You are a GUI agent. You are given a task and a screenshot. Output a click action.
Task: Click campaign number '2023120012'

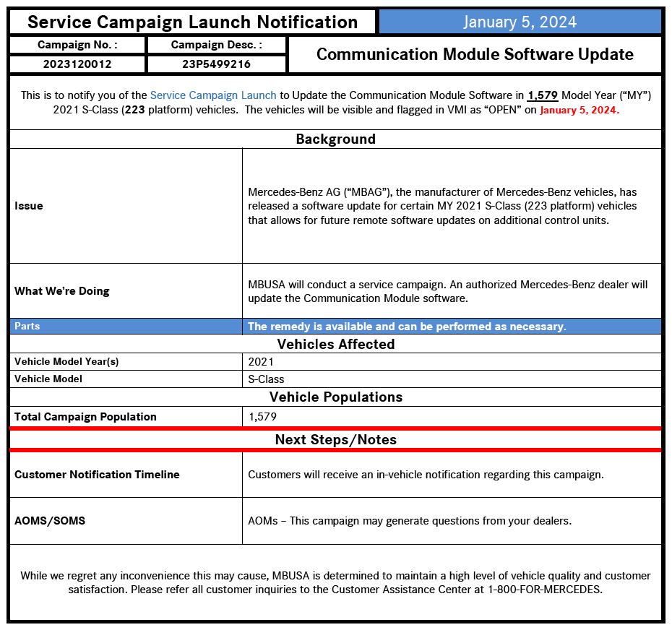(77, 64)
